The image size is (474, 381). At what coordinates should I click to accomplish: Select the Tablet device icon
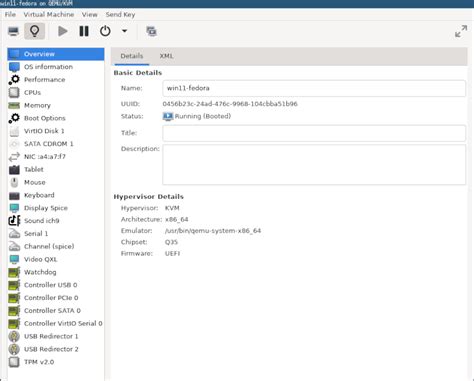14,169
